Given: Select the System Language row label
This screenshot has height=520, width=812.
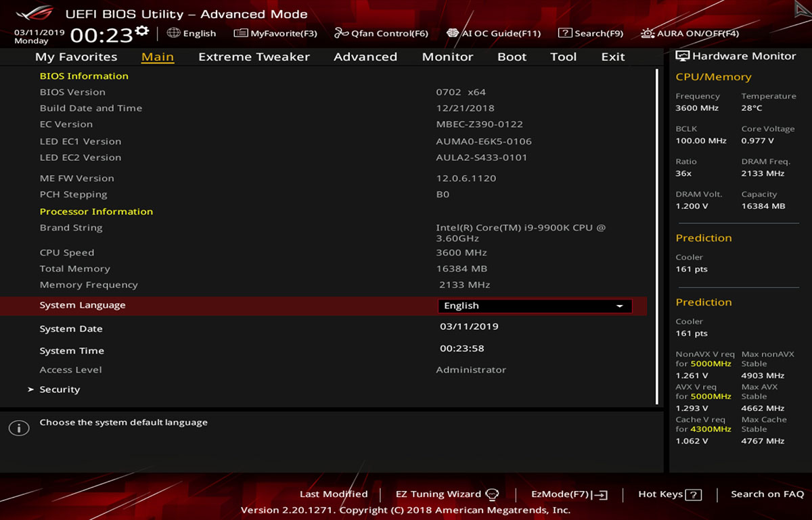Looking at the screenshot, I should pyautogui.click(x=83, y=306).
